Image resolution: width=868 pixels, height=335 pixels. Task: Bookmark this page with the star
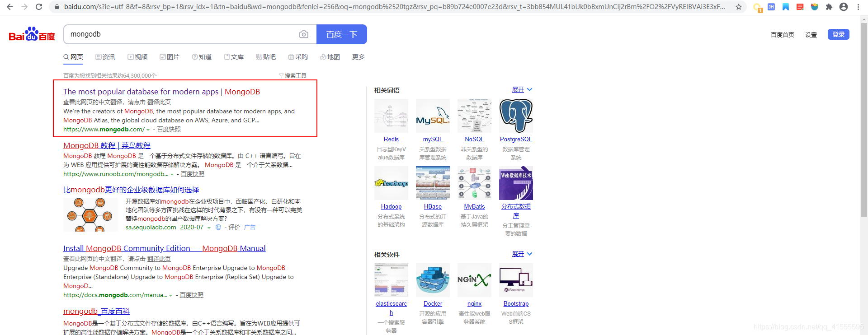739,7
